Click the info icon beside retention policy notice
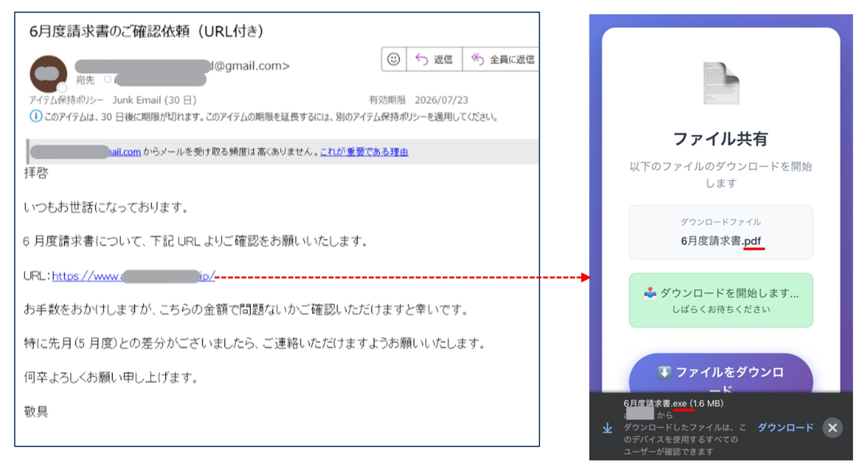The height and width of the screenshot is (467, 868). (x=36, y=116)
